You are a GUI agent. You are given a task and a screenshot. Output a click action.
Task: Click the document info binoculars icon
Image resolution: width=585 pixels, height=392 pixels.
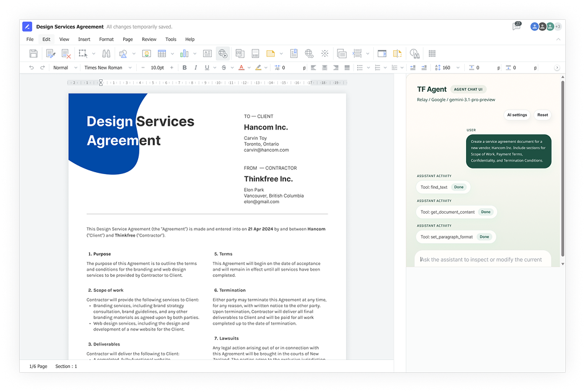415,54
